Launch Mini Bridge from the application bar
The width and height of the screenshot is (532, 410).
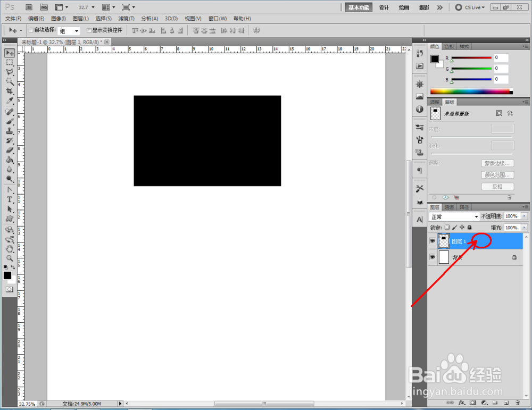coord(44,7)
